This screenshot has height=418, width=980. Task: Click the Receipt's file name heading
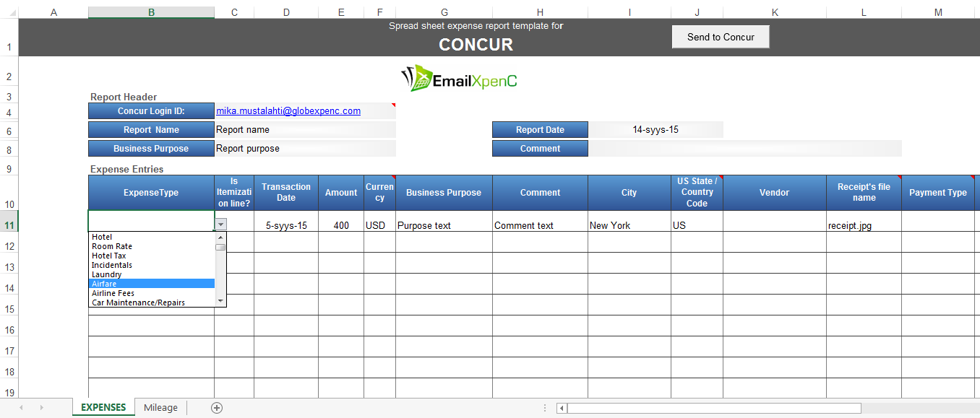[864, 193]
